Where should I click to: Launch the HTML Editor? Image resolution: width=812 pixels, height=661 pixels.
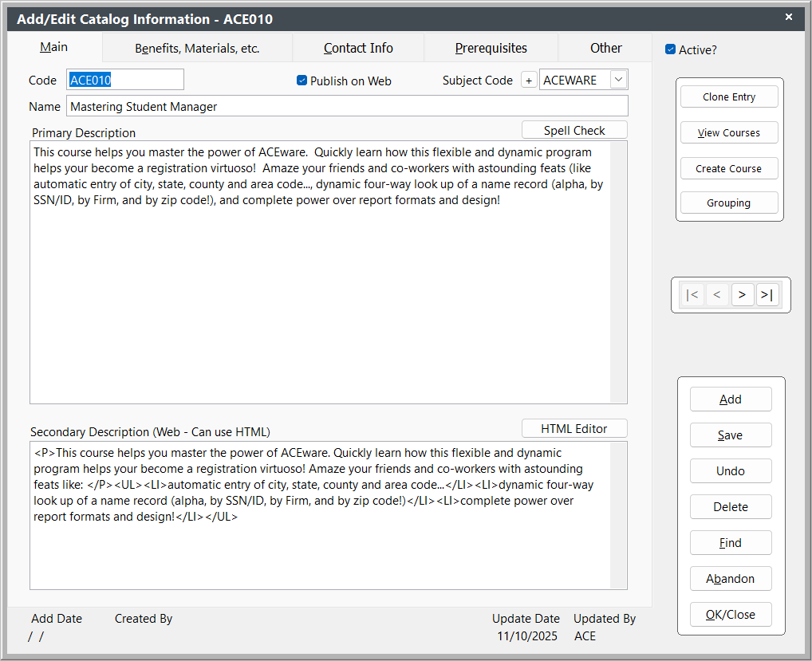pyautogui.click(x=574, y=429)
